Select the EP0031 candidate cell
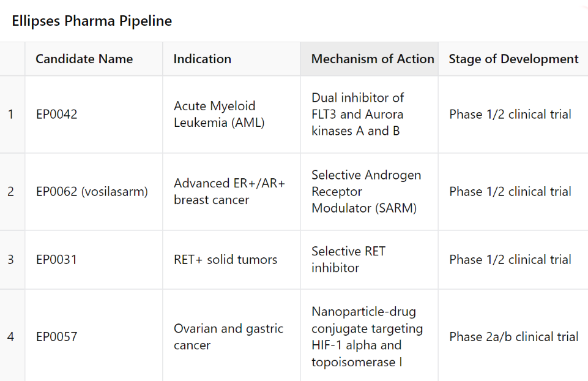Viewport: 588px width, 381px height. 57,260
